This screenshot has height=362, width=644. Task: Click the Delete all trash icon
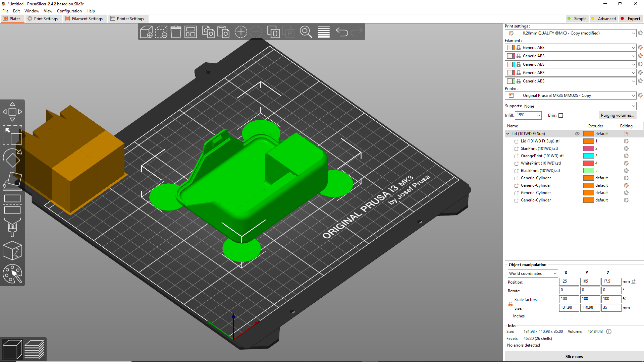pos(176,32)
